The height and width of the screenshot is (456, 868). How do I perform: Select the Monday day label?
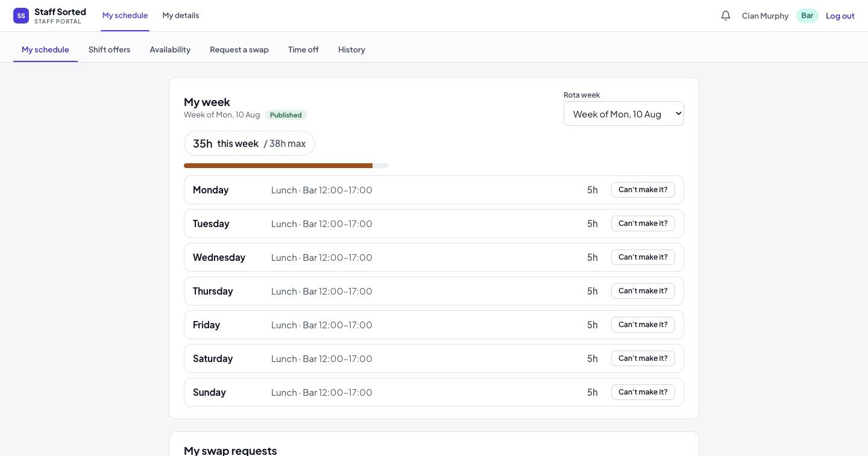[210, 190]
